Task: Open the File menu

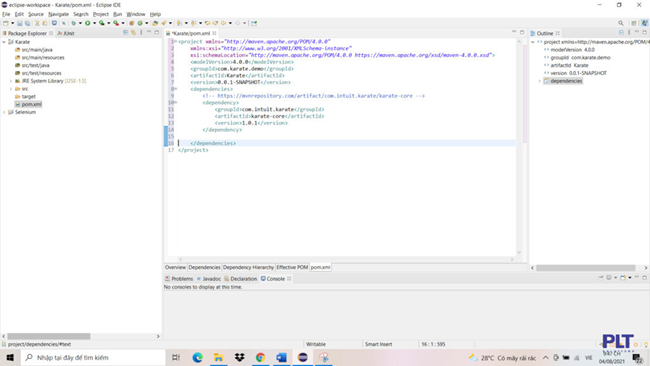Action: [6, 14]
